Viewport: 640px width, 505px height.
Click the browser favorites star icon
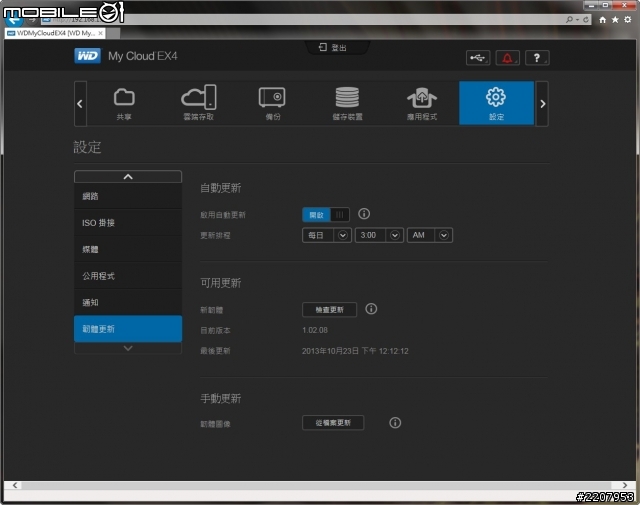pos(615,20)
